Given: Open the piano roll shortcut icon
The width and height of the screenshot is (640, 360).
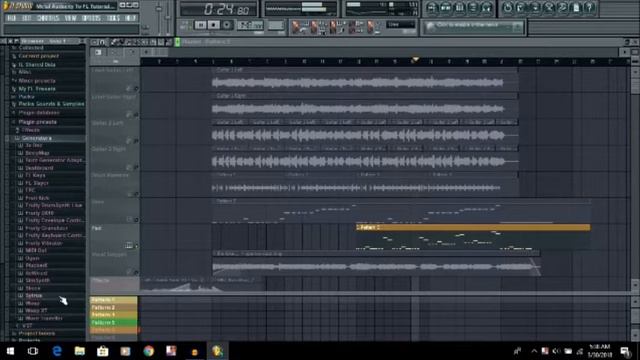Looking at the screenshot, I should click(x=459, y=7).
